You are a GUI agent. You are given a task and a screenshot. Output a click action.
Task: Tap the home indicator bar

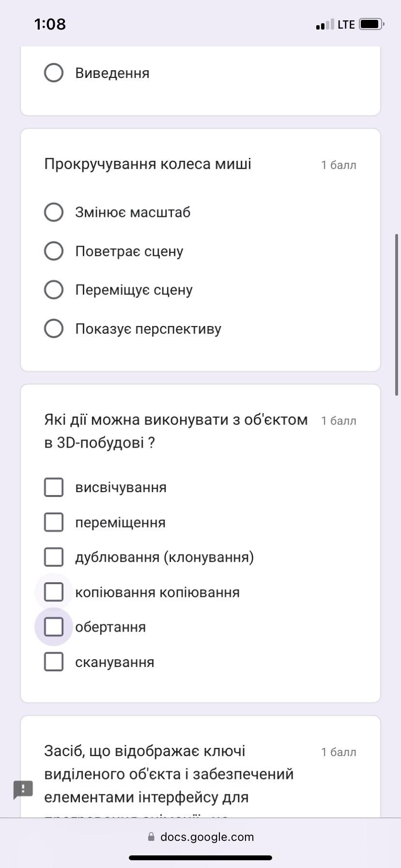200,857
